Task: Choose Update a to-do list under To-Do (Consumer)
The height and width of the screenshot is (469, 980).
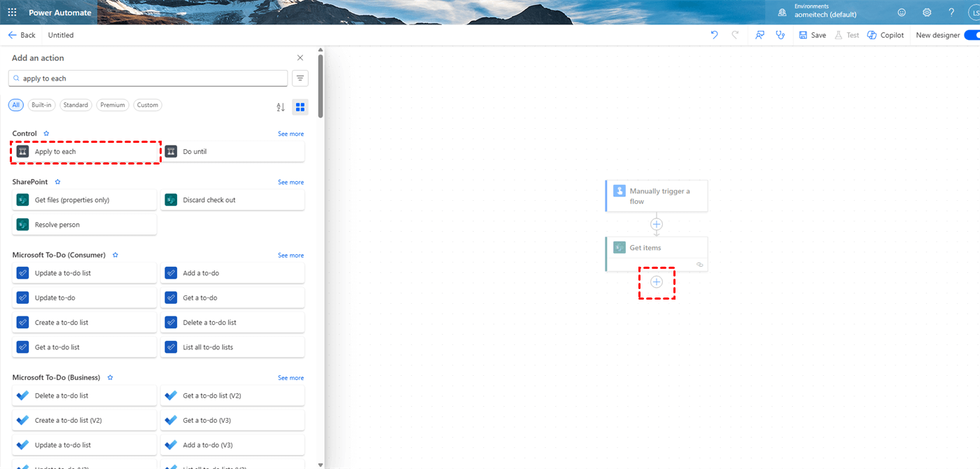Action: tap(85, 273)
